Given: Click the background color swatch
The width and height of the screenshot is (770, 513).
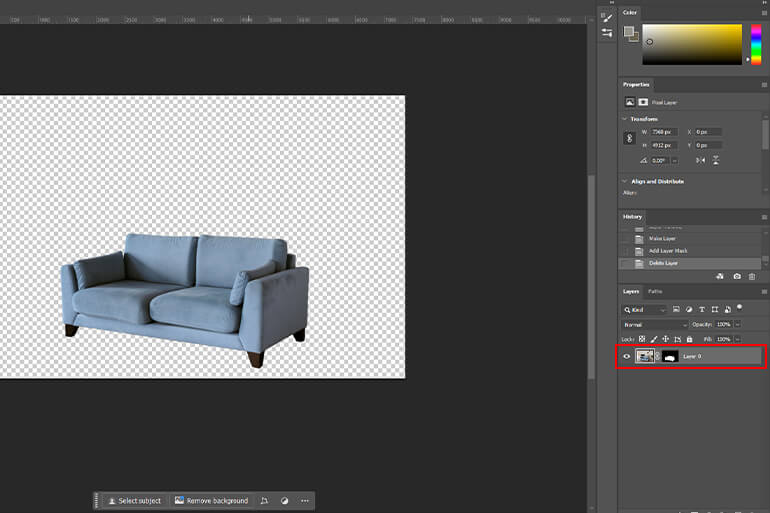Looking at the screenshot, I should click(635, 37).
